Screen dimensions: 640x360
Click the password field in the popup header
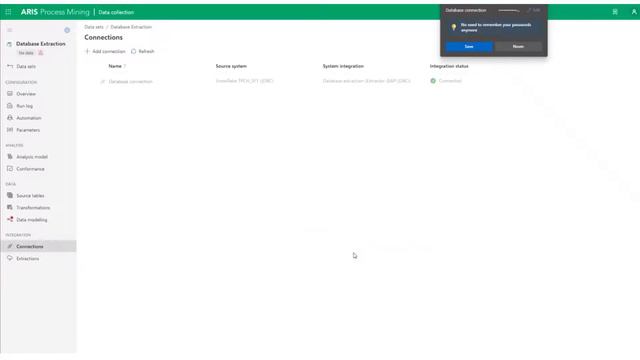509,10
